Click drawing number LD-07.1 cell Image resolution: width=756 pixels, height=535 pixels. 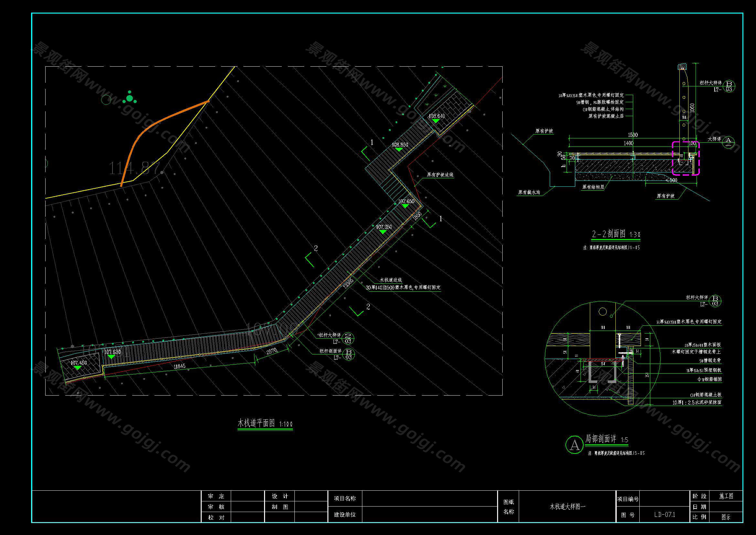click(x=665, y=515)
